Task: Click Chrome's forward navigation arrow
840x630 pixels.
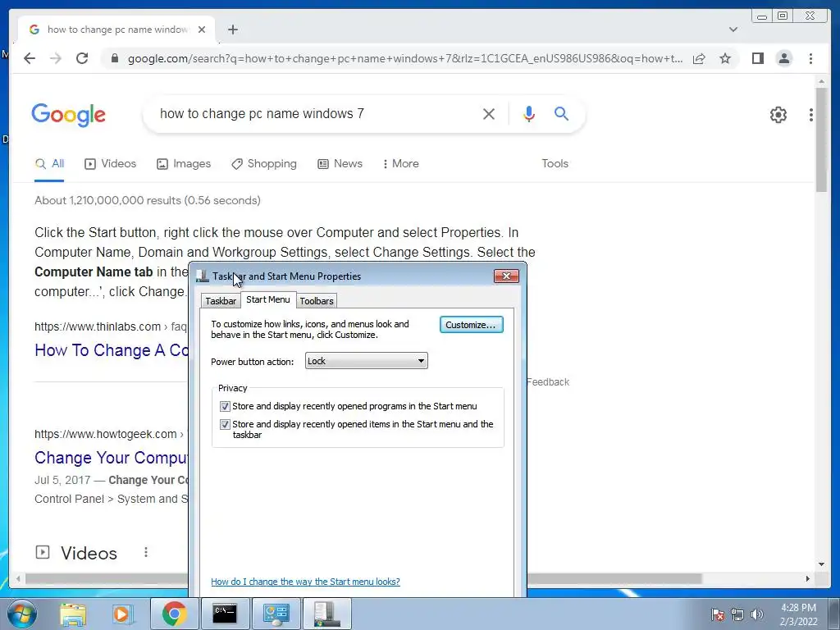Action: [56, 58]
